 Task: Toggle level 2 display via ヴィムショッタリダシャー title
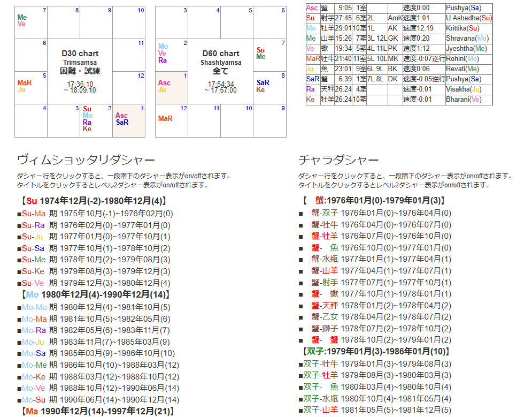[x=86, y=160]
